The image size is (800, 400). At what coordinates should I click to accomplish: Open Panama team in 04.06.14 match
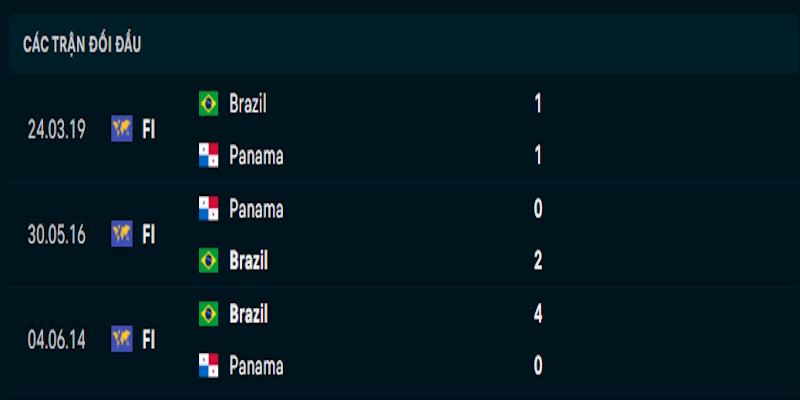point(256,366)
